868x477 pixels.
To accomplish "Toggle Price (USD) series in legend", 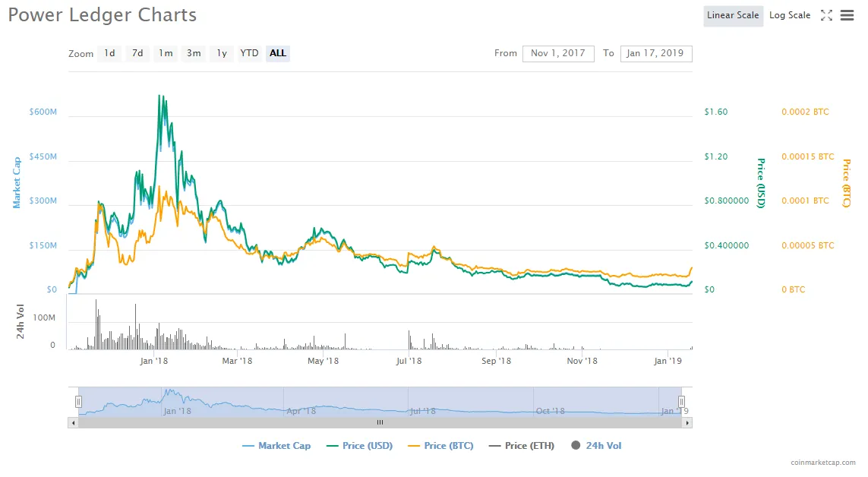I will [x=360, y=445].
